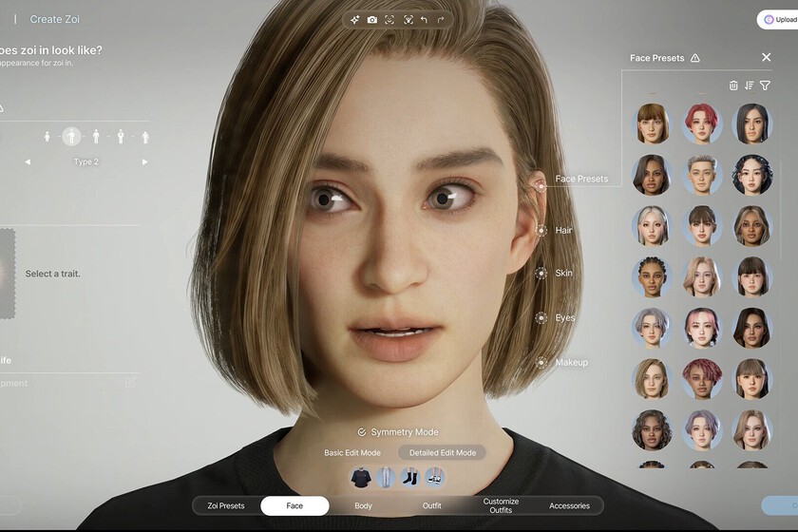
Task: Switch to Detailed Edit Mode
Action: click(x=443, y=452)
